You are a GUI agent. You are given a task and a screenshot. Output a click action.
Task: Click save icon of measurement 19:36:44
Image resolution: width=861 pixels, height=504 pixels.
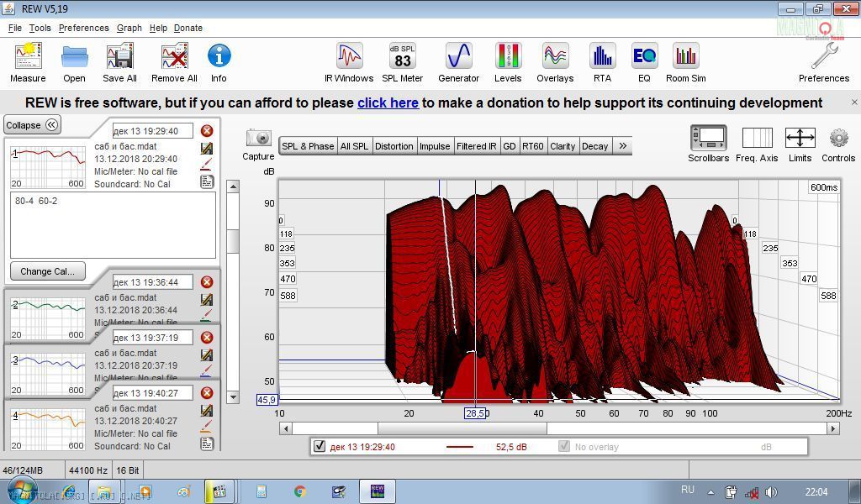pos(207,299)
